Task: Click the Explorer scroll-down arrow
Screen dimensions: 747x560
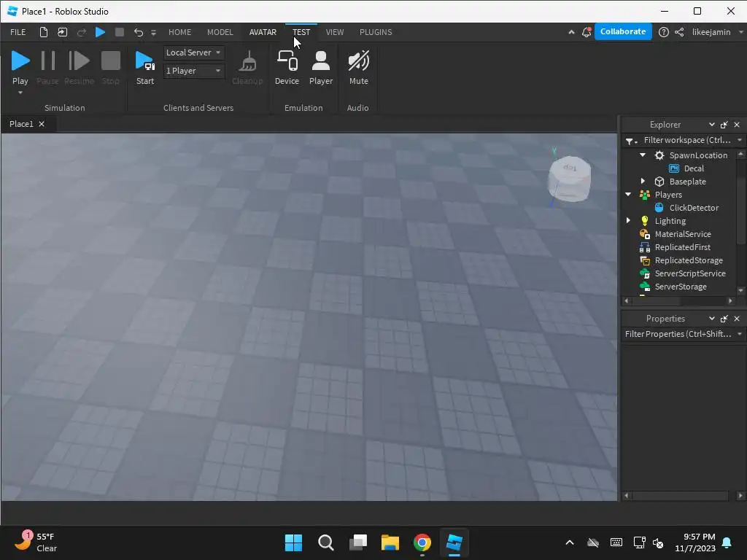Action: [x=740, y=290]
